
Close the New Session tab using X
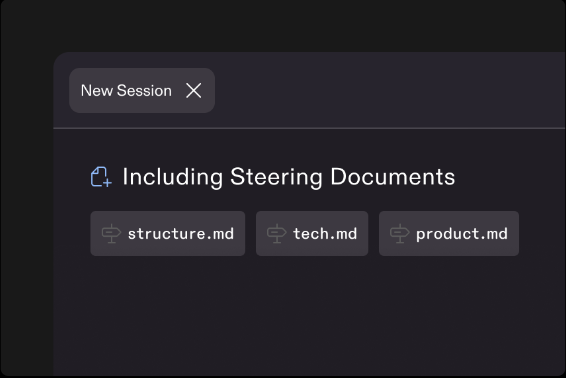193,90
